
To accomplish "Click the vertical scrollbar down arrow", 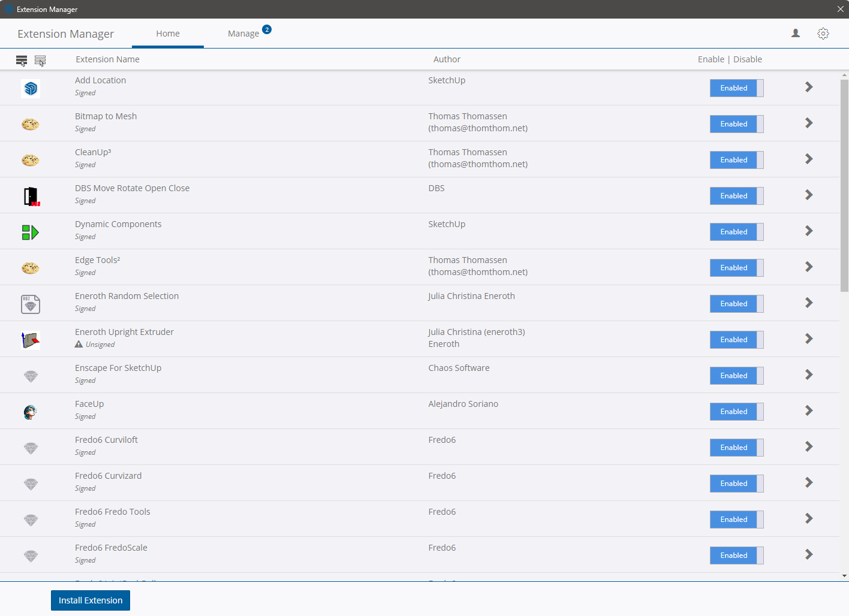I will (x=844, y=576).
